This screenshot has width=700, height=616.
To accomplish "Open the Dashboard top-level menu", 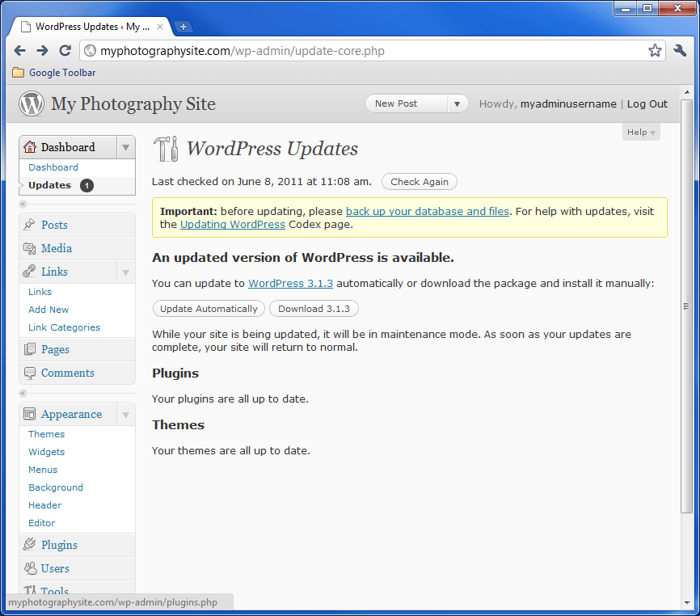I will [68, 147].
